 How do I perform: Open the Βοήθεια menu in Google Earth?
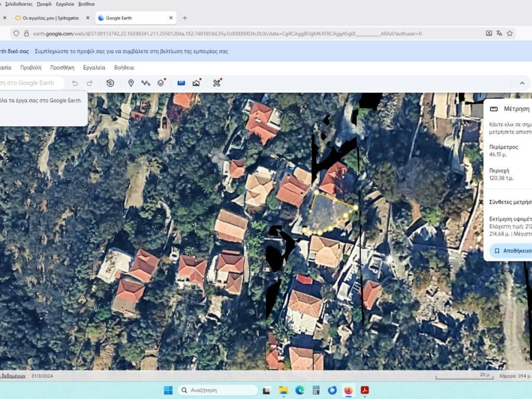124,68
